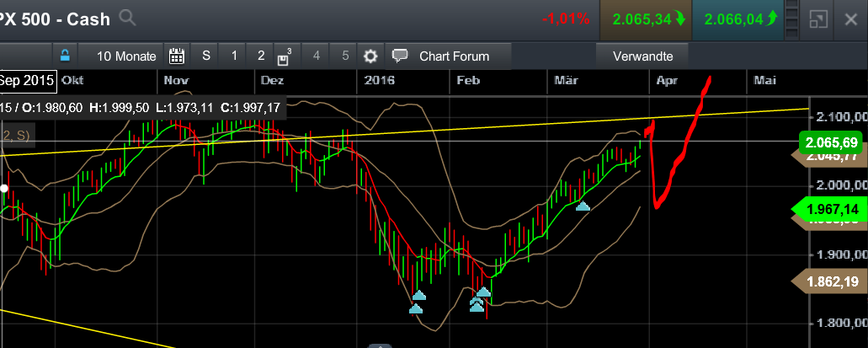This screenshot has width=868, height=348.
Task: Click the depth ladder icon beside buy price
Action: tap(792, 19)
